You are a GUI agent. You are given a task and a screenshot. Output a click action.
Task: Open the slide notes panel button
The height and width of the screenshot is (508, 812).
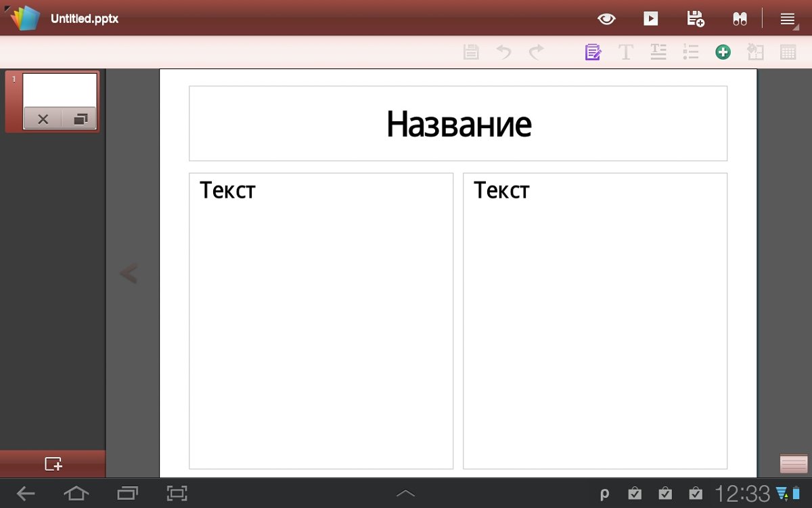[793, 464]
